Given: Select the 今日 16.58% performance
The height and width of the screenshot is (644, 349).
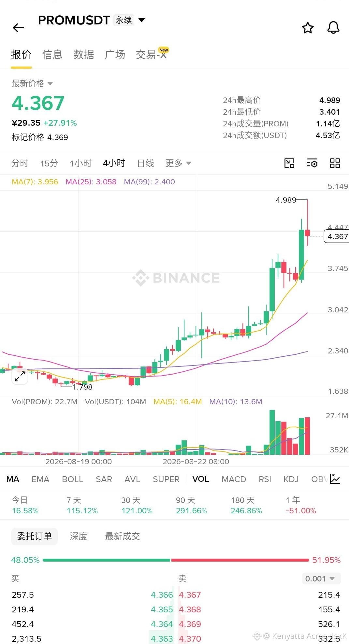Looking at the screenshot, I should pos(25,505).
